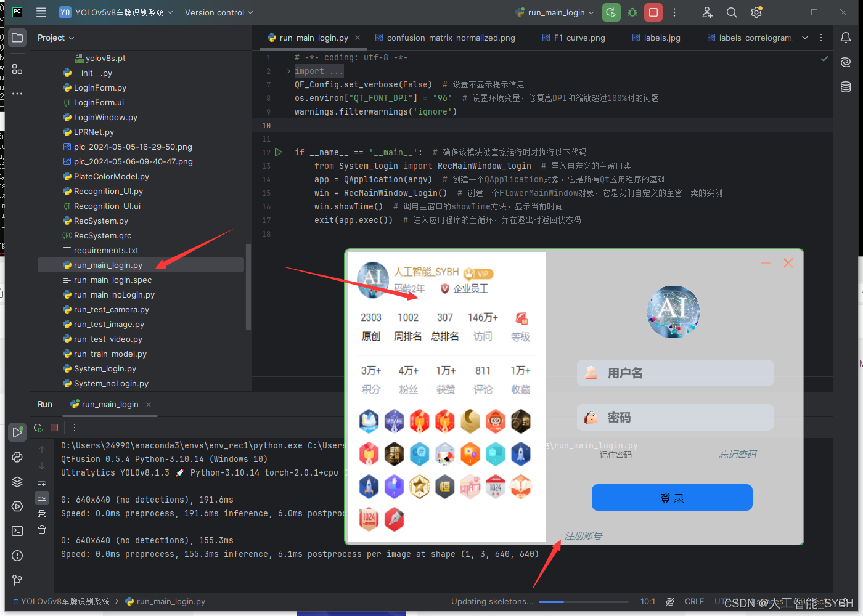Image resolution: width=863 pixels, height=616 pixels.
Task: Select run_main_noLogin.py in project tree
Action: click(x=114, y=295)
